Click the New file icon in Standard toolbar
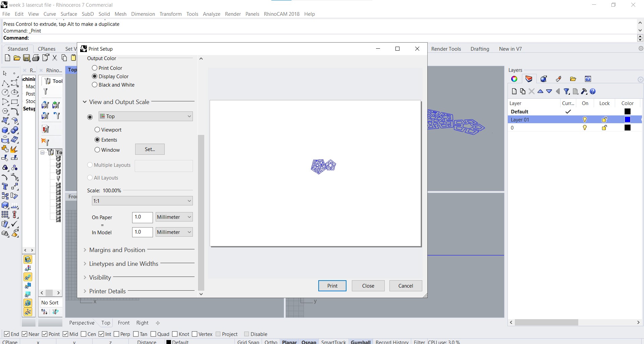Image resolution: width=644 pixels, height=344 pixels. pos(7,58)
